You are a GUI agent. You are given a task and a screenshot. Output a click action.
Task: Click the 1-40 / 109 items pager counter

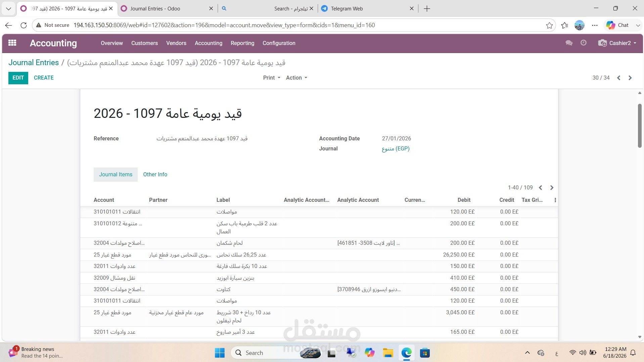point(520,188)
